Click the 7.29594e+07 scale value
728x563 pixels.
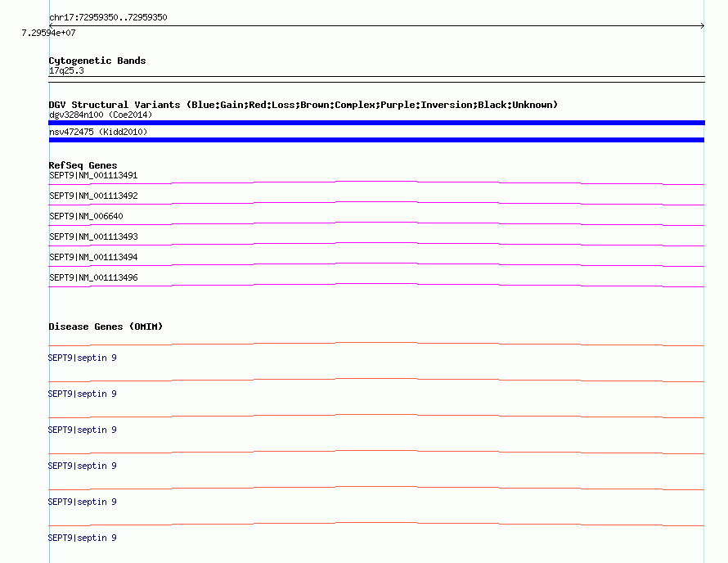point(48,33)
